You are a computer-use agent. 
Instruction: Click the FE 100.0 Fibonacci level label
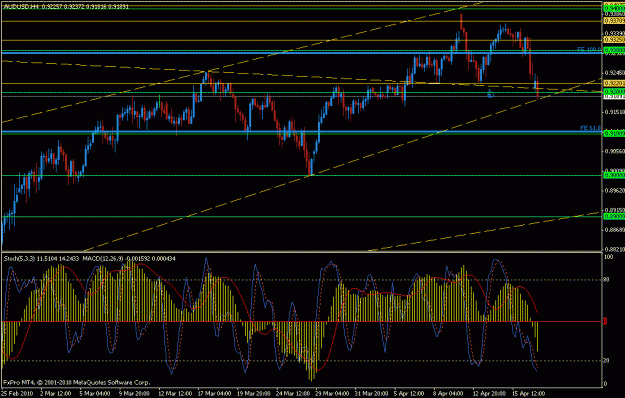(x=589, y=49)
